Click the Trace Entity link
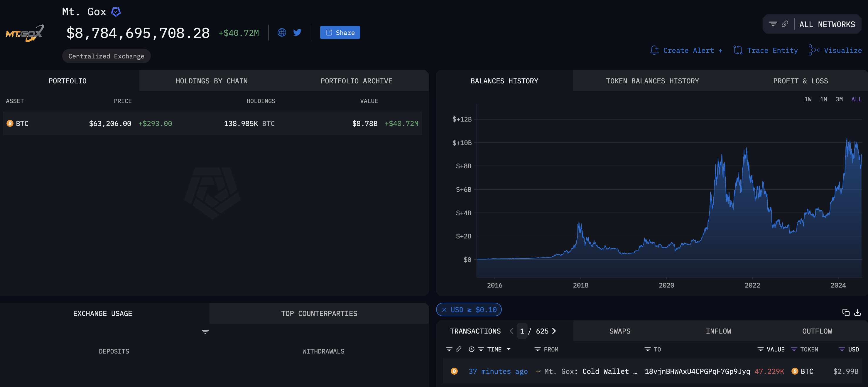 coord(766,50)
